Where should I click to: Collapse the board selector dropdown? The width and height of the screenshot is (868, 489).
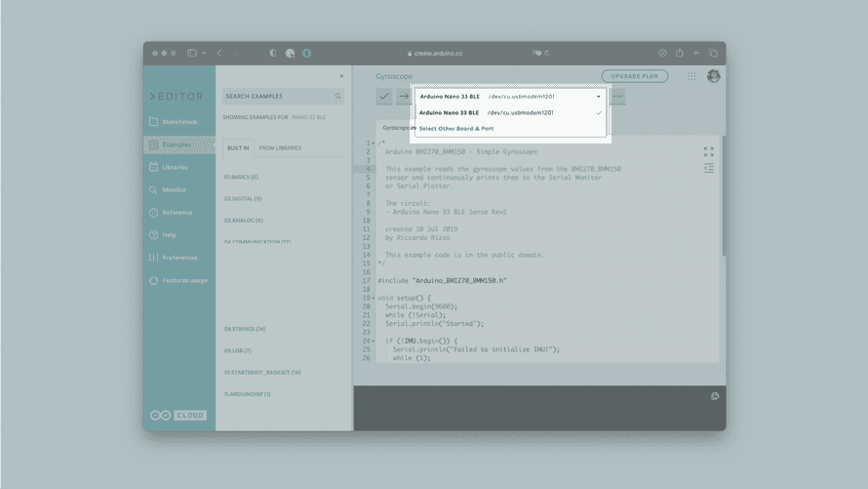599,97
